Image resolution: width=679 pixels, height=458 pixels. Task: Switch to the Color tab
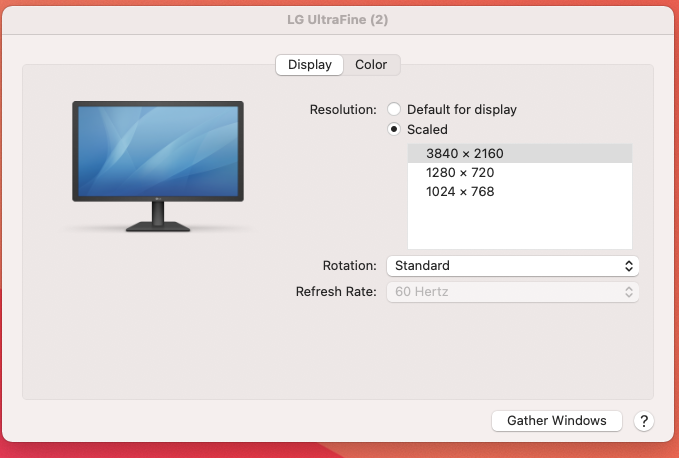[371, 65]
